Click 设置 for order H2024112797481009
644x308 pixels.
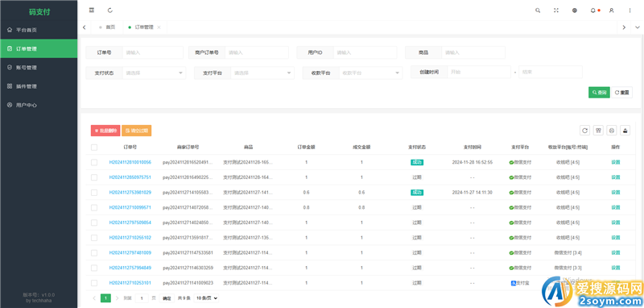tap(616, 253)
